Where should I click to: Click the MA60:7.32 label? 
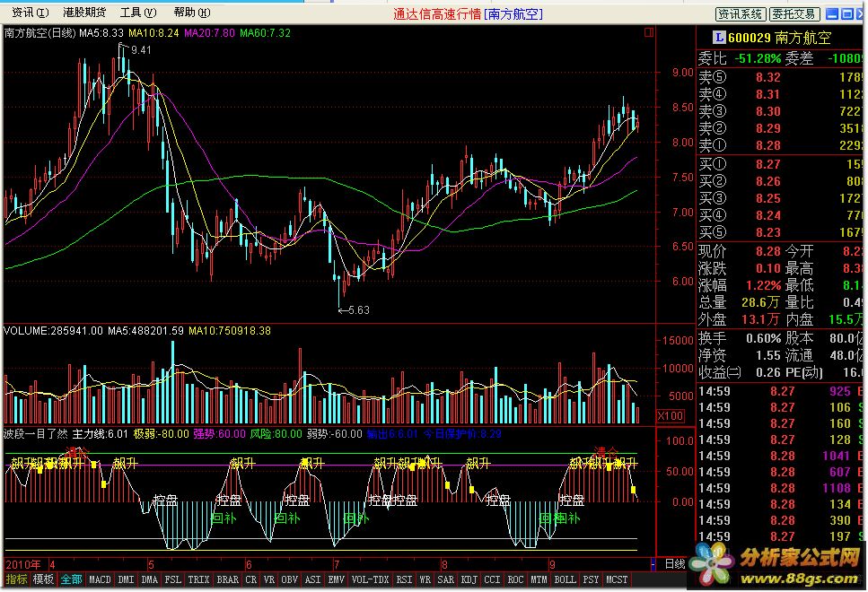(265, 32)
